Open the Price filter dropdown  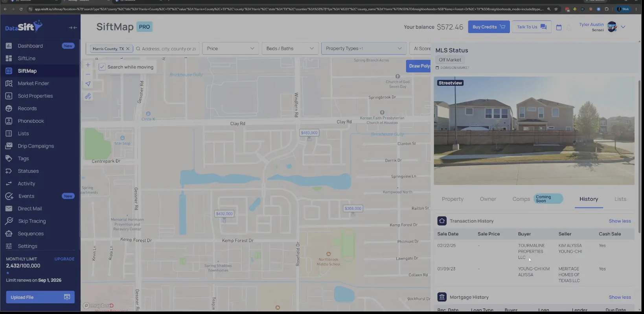click(x=230, y=48)
